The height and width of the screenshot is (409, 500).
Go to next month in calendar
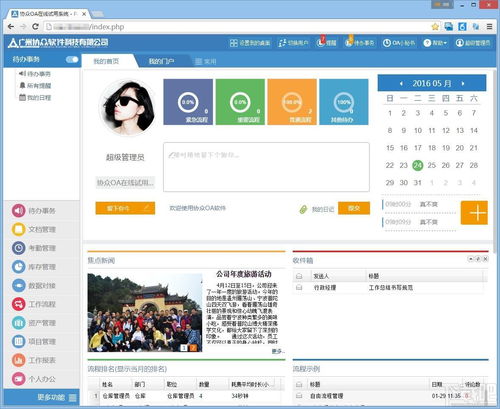[463, 84]
